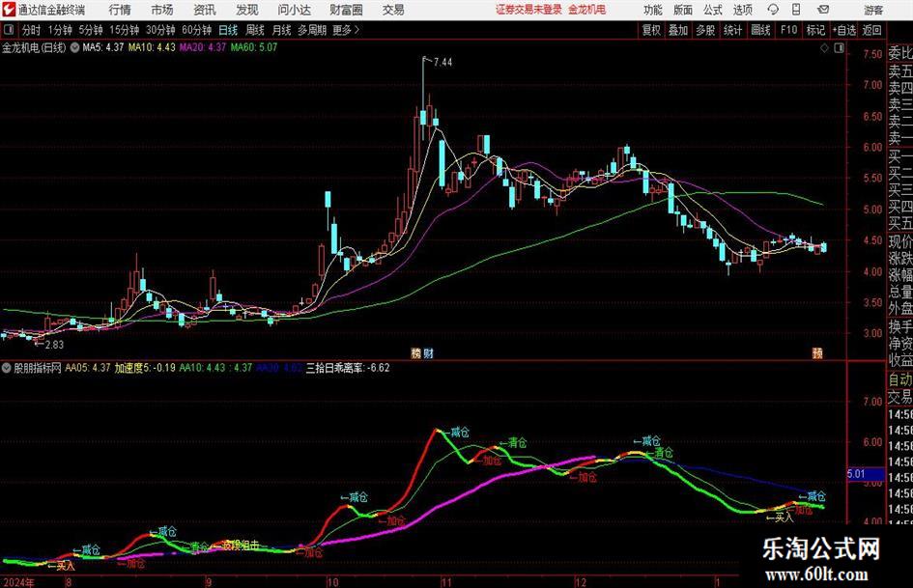Screen dimensions: 913x588
Task: Switch to the 5分钟 period tab
Action: [91, 30]
